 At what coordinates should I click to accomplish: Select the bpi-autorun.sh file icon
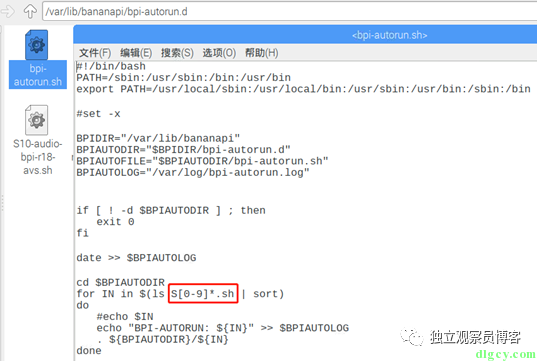pos(36,45)
